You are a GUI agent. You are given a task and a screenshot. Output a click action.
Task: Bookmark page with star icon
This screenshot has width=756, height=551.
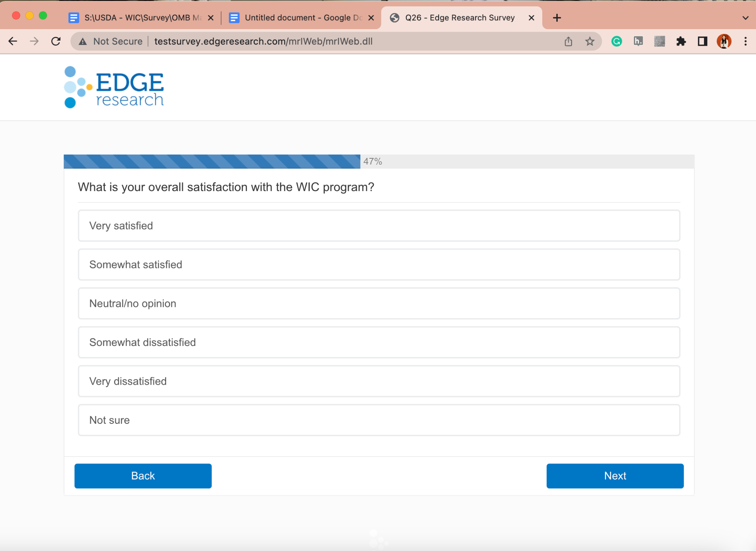(590, 41)
